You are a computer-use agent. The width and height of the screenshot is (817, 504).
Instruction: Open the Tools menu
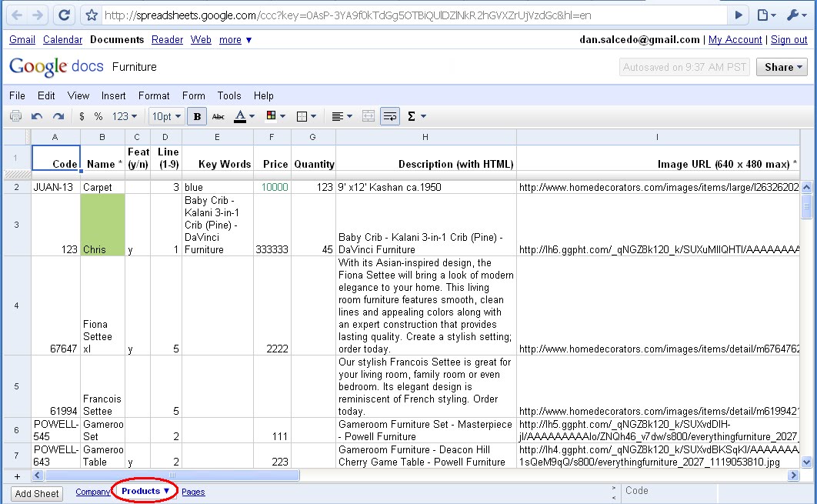click(228, 95)
